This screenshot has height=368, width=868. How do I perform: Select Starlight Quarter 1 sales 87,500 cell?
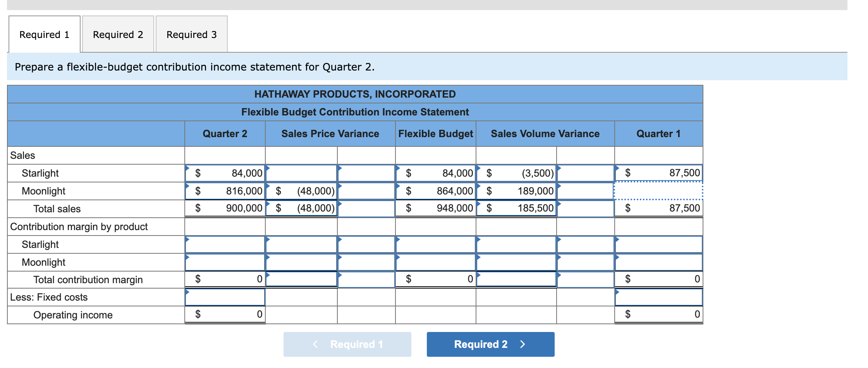[x=659, y=173]
